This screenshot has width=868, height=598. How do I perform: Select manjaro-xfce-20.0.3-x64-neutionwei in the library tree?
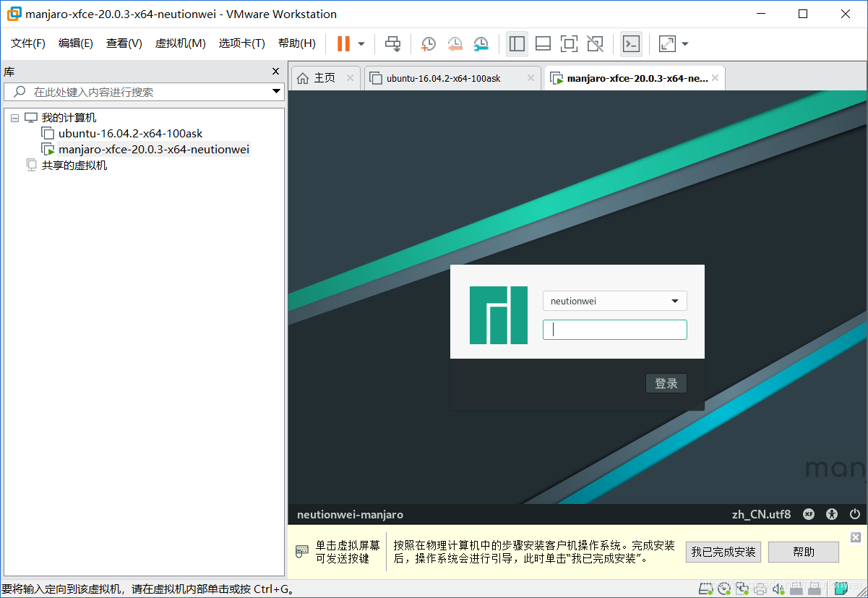[153, 150]
